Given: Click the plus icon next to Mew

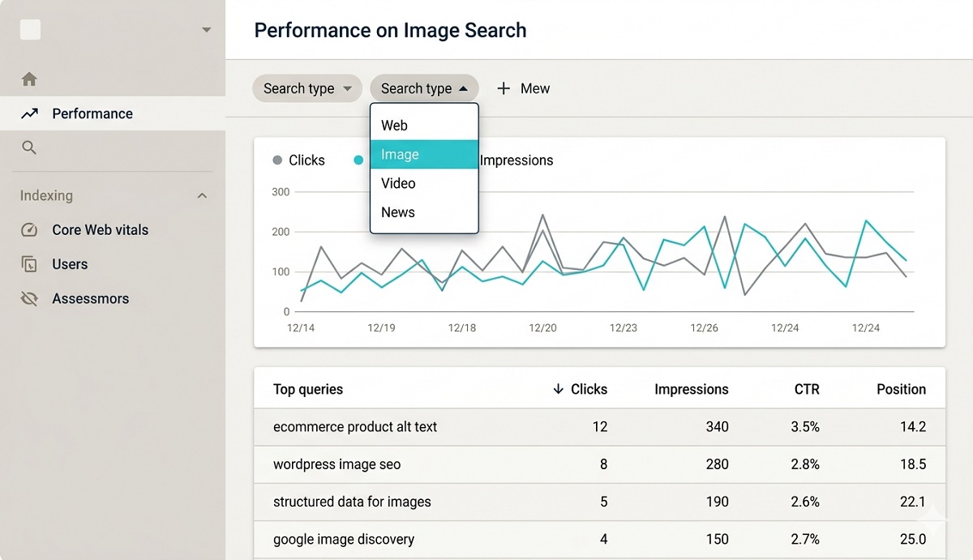Looking at the screenshot, I should 504,88.
